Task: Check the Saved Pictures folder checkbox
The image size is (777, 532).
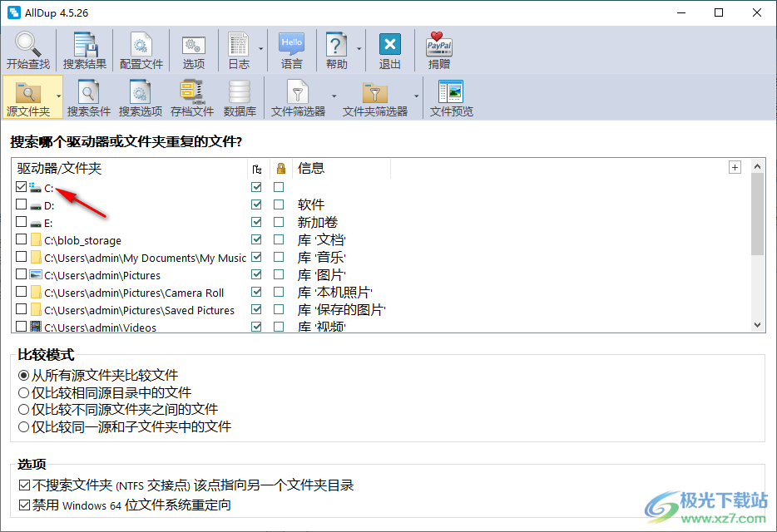Action: pyautogui.click(x=21, y=309)
